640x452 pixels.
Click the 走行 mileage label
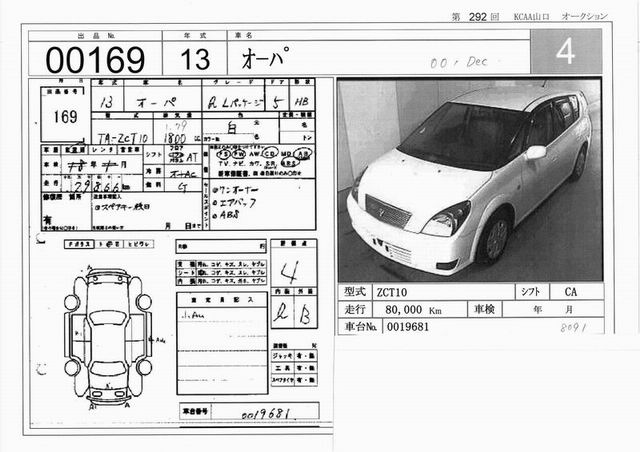click(355, 309)
